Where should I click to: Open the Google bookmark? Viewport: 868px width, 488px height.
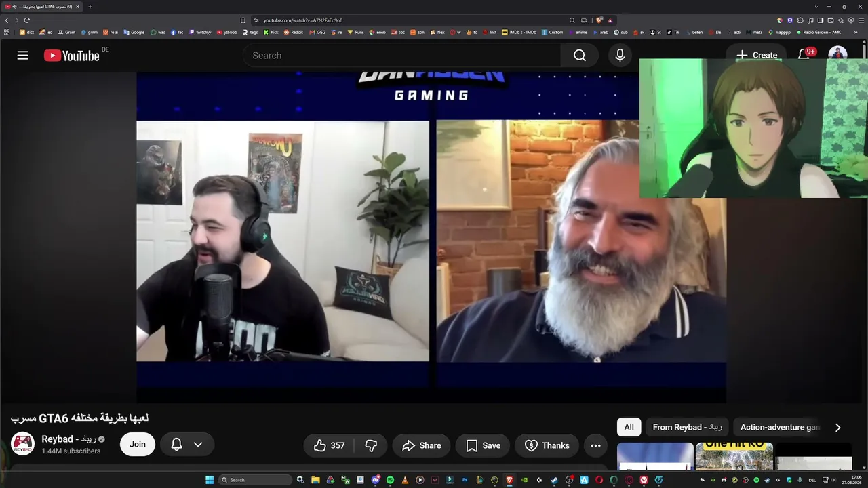coord(134,32)
